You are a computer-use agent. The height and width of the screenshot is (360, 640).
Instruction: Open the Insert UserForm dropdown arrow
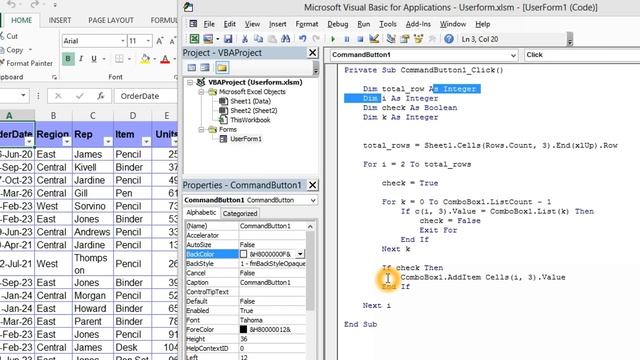click(x=218, y=39)
